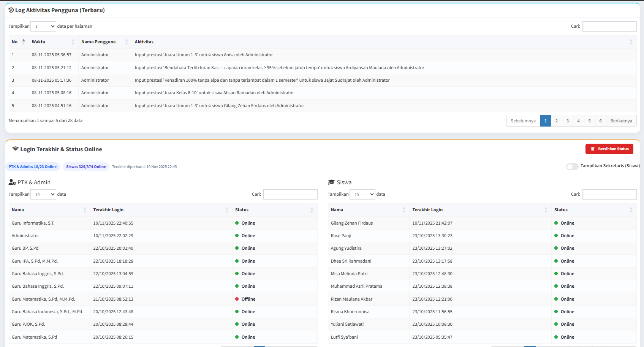The width and height of the screenshot is (644, 347).
Task: Sort PTK & Admin table by Status icon
Action: 312,210
